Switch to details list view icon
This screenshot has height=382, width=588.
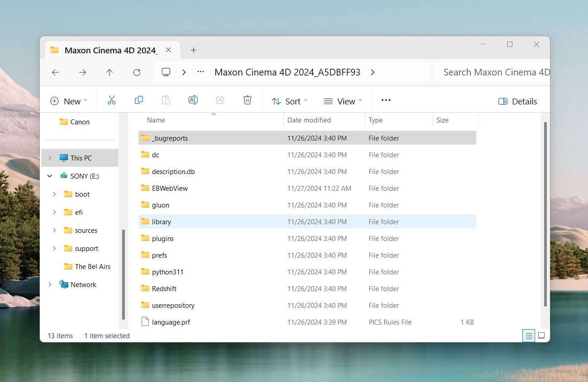[528, 335]
